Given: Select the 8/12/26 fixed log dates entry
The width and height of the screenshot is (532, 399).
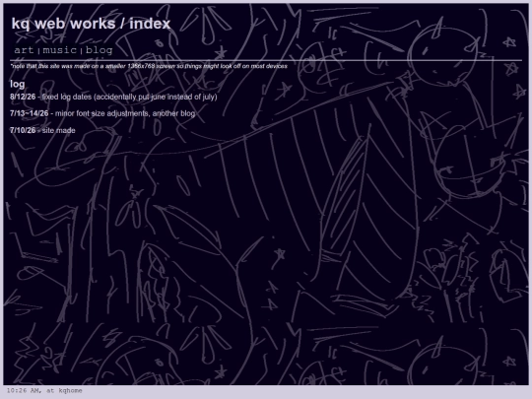Looking at the screenshot, I should coord(113,97).
